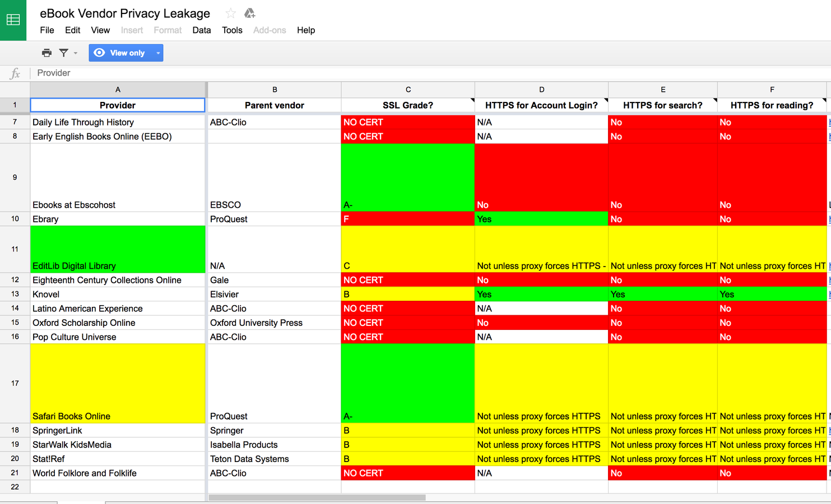Select column C header
Image resolution: width=831 pixels, height=504 pixels.
tap(408, 90)
